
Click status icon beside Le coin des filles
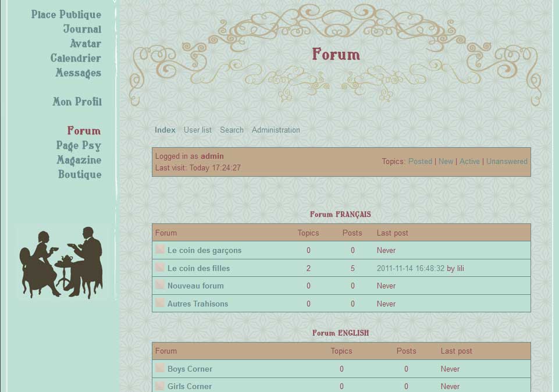[x=160, y=268]
